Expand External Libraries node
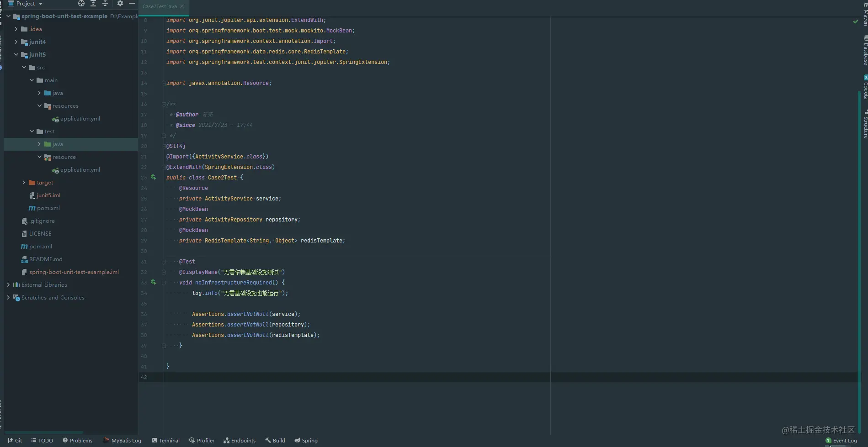 [x=8, y=284]
